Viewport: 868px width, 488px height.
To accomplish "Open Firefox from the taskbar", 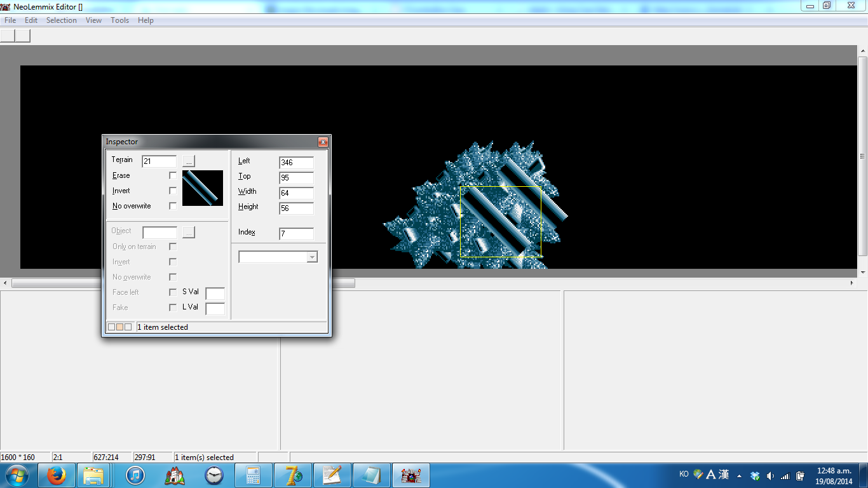I will pos(57,475).
